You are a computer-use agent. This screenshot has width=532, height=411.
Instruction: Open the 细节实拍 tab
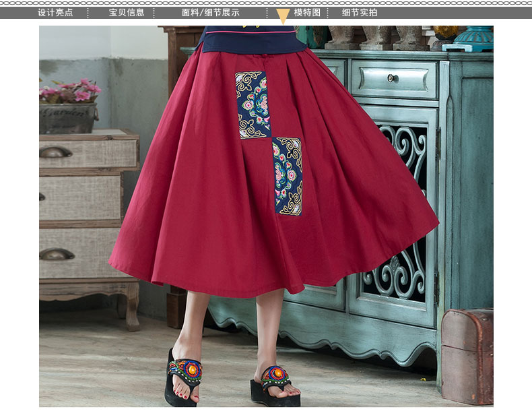360,12
